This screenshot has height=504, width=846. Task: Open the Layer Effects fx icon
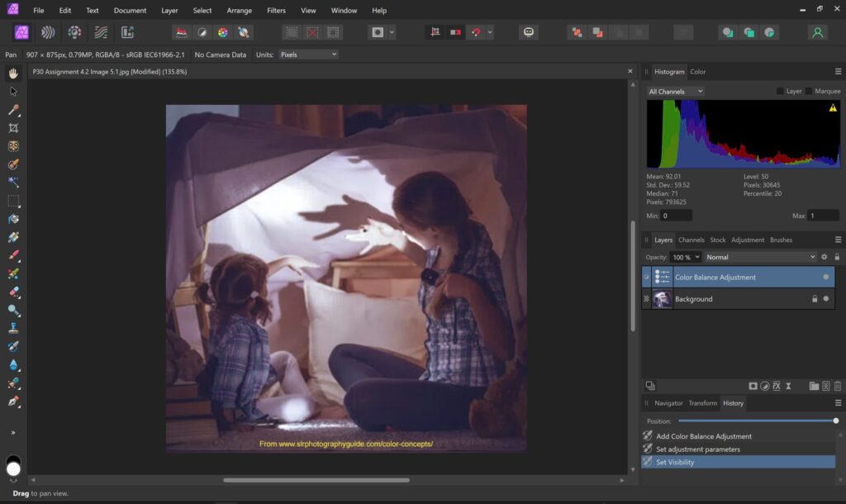(x=777, y=386)
